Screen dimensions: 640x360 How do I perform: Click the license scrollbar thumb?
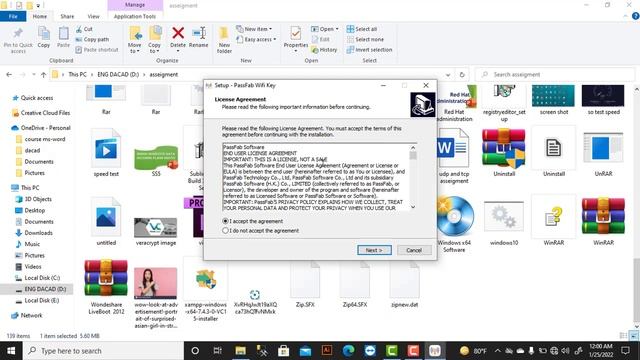pyautogui.click(x=413, y=156)
